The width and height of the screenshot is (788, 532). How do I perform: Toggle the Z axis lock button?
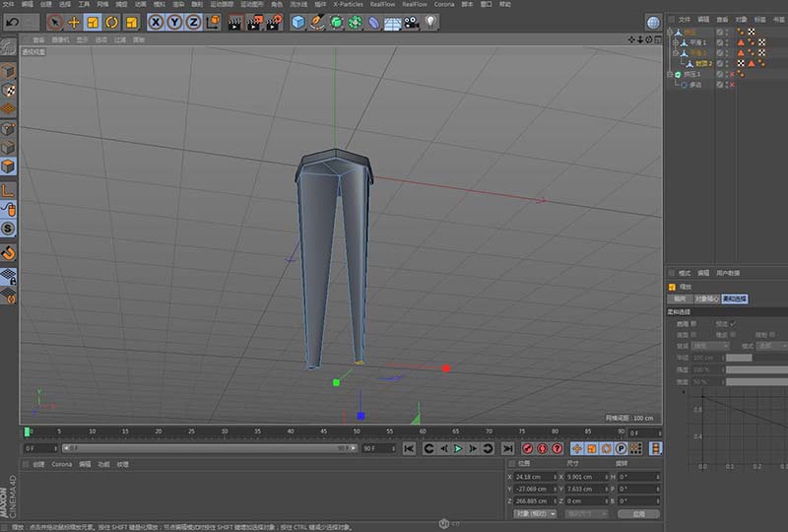point(192,21)
